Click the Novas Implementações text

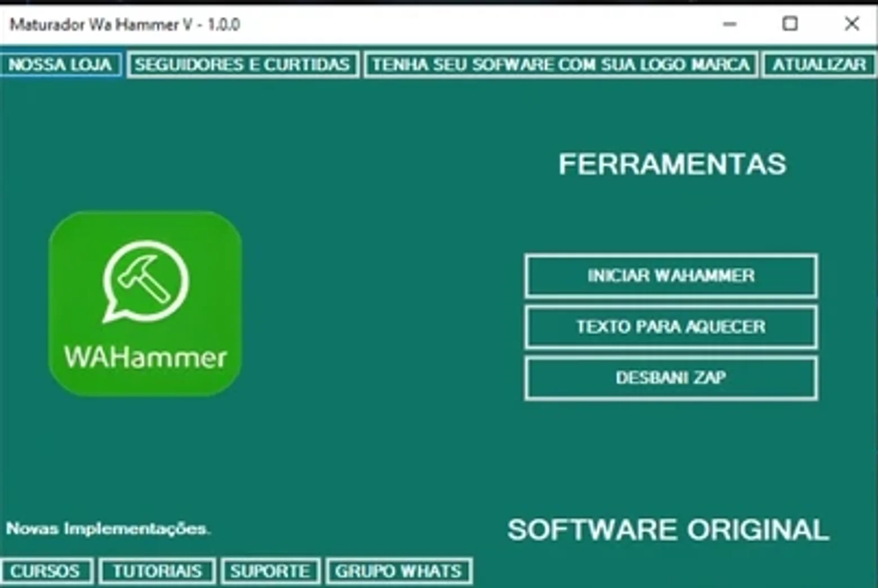tap(108, 529)
